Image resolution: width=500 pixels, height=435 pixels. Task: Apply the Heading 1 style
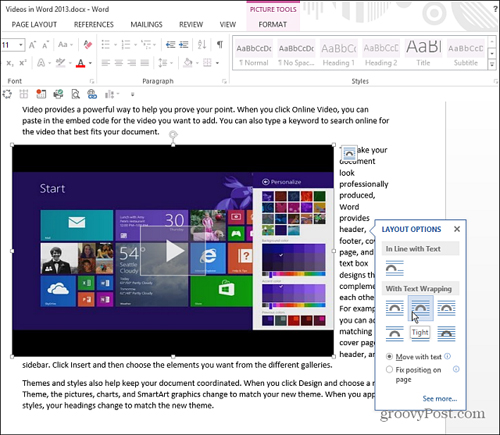click(338, 53)
